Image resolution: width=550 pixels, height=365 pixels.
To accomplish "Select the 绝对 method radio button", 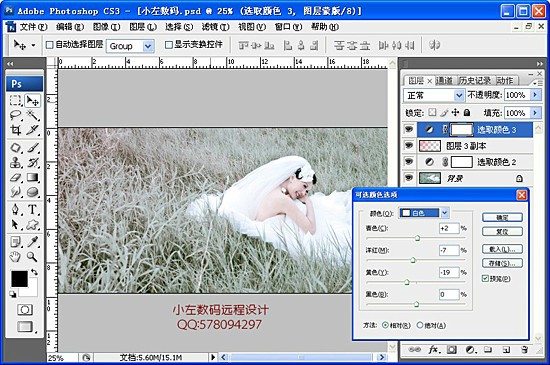I will (420, 325).
